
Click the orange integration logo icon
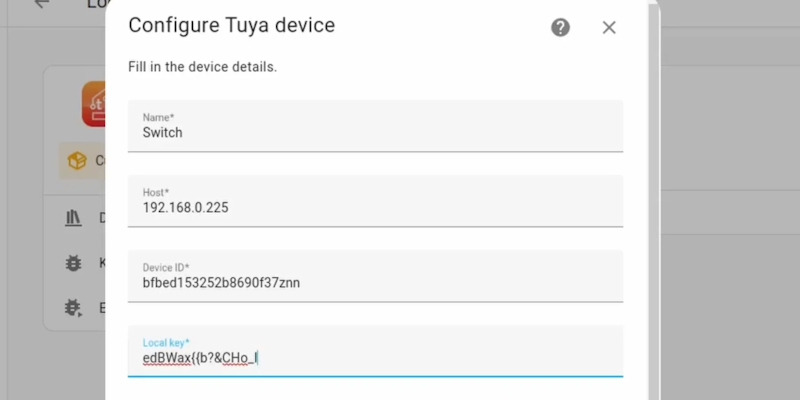click(94, 104)
